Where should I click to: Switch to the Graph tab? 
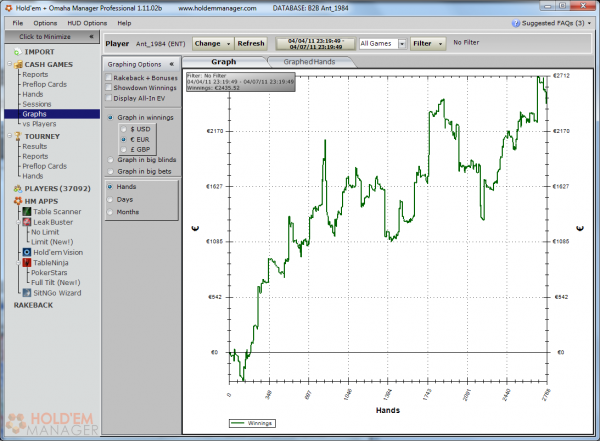tap(224, 62)
